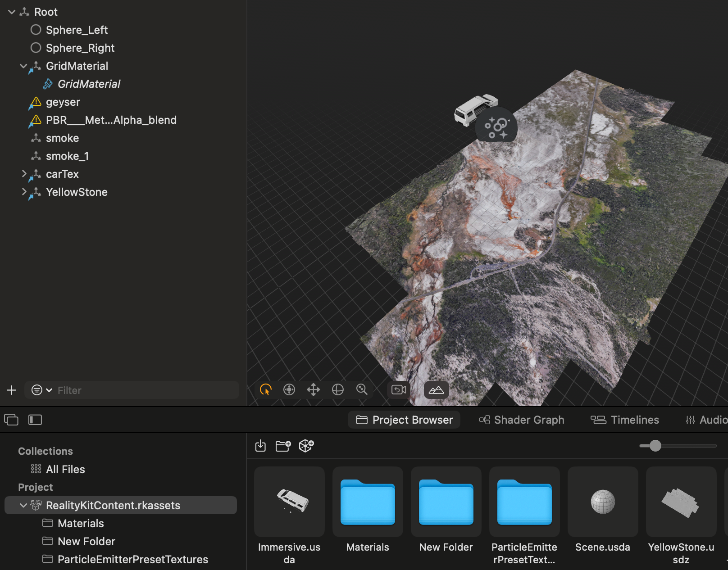Expand the YellowStone entity
The width and height of the screenshot is (728, 570).
[x=24, y=192]
